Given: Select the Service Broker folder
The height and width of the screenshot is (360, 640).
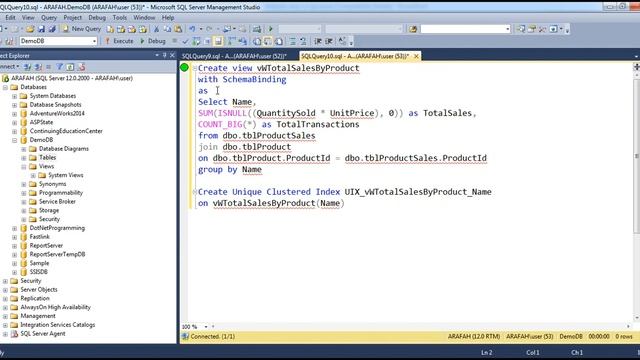Looking at the screenshot, I should 57,202.
